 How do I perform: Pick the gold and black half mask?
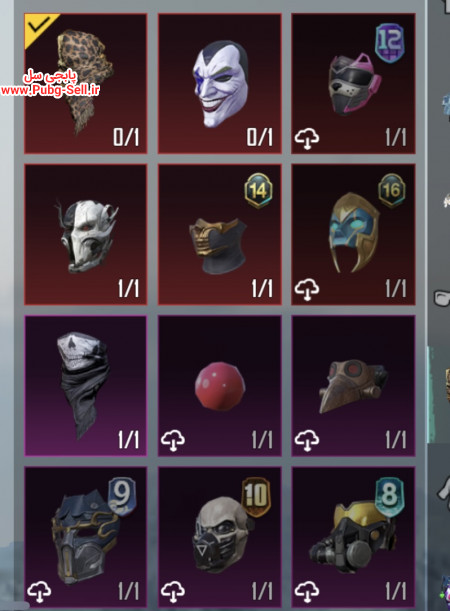tap(219, 234)
